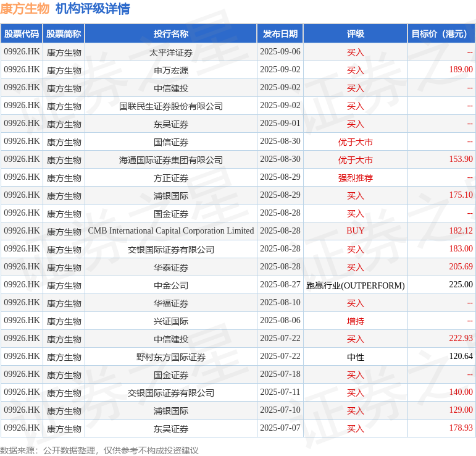
Task: Select the 中金公司 cell
Action: (171, 285)
